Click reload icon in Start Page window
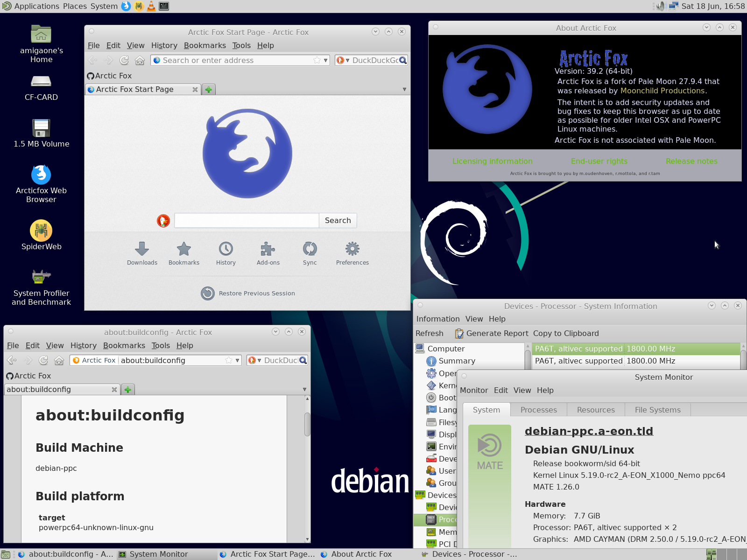 [124, 60]
